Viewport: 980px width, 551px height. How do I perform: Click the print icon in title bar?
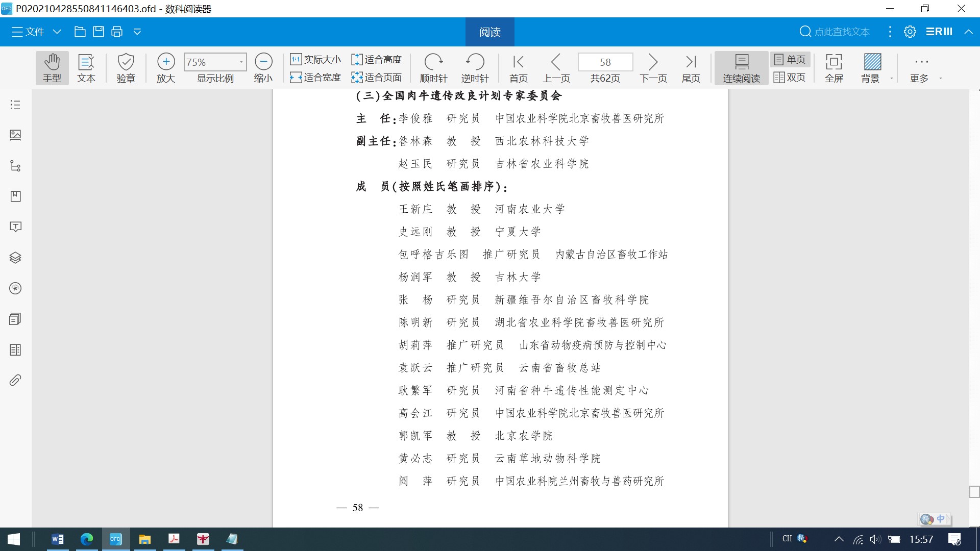click(x=117, y=32)
